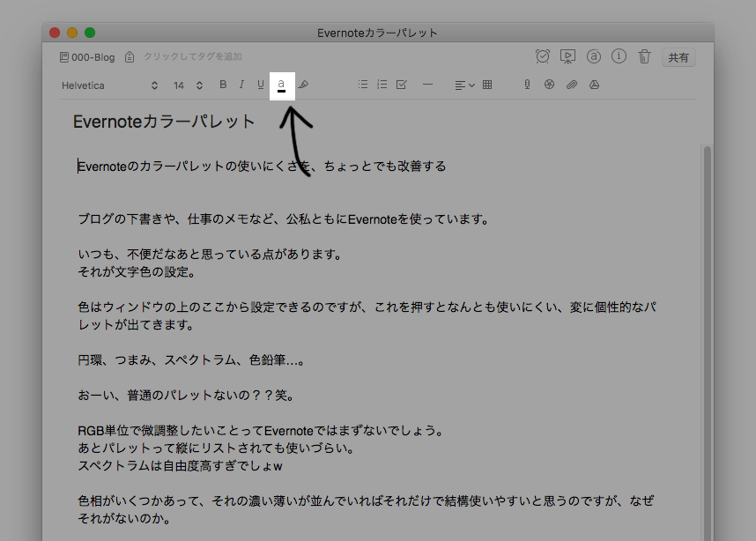The height and width of the screenshot is (541, 756).
Task: Click the line それが文字色の設定。
Action: pos(137,272)
